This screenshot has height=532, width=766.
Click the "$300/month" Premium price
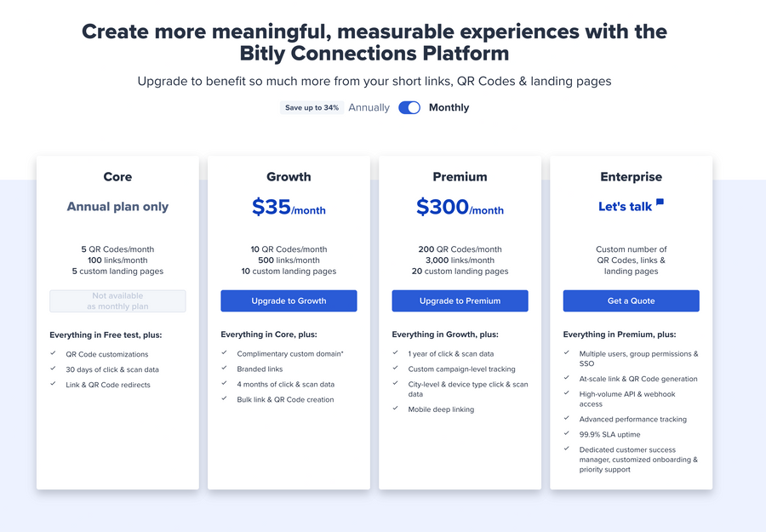pyautogui.click(x=460, y=207)
